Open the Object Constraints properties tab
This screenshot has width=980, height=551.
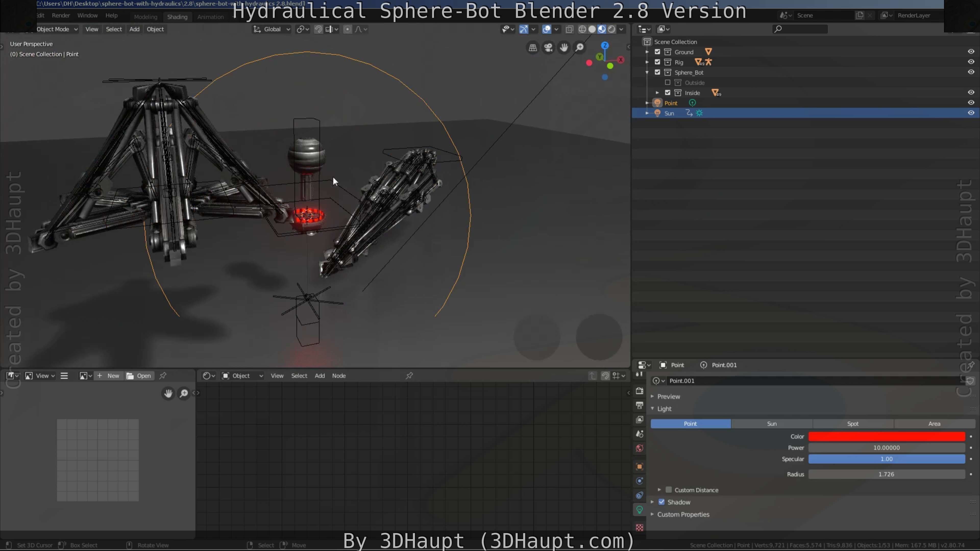coord(640,495)
